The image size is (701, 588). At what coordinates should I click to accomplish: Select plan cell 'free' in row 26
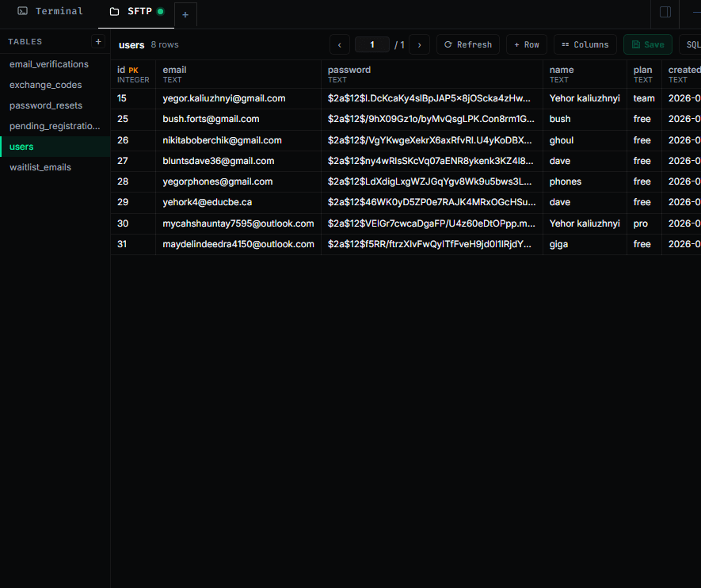pos(644,140)
